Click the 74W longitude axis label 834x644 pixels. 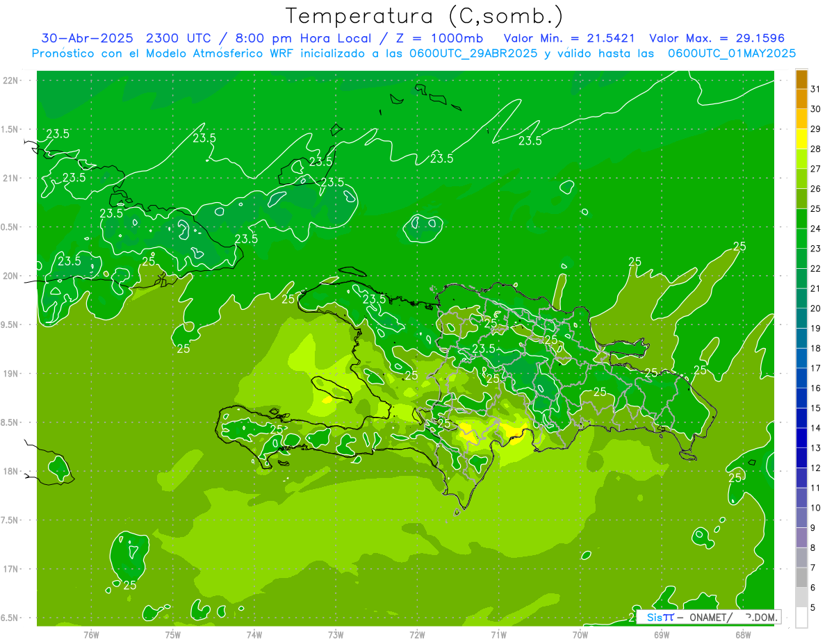coord(254,635)
